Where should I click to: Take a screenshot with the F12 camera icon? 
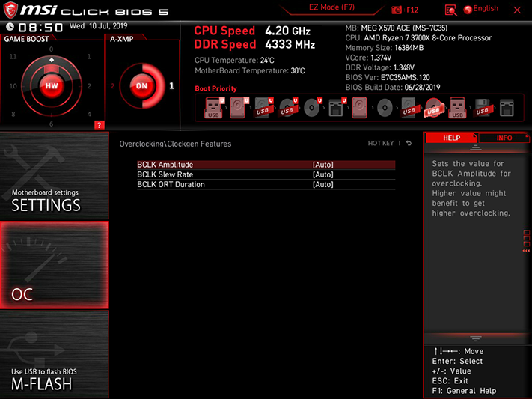[397, 10]
